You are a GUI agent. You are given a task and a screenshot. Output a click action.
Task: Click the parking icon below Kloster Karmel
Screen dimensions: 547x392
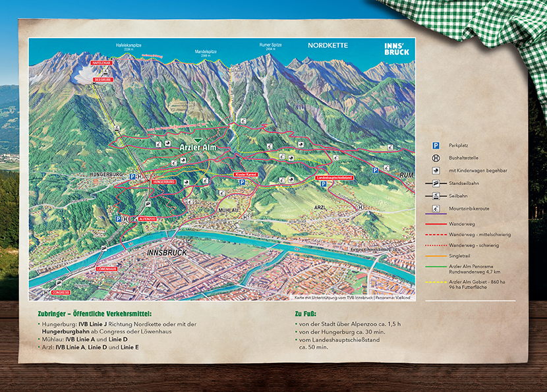(x=242, y=182)
